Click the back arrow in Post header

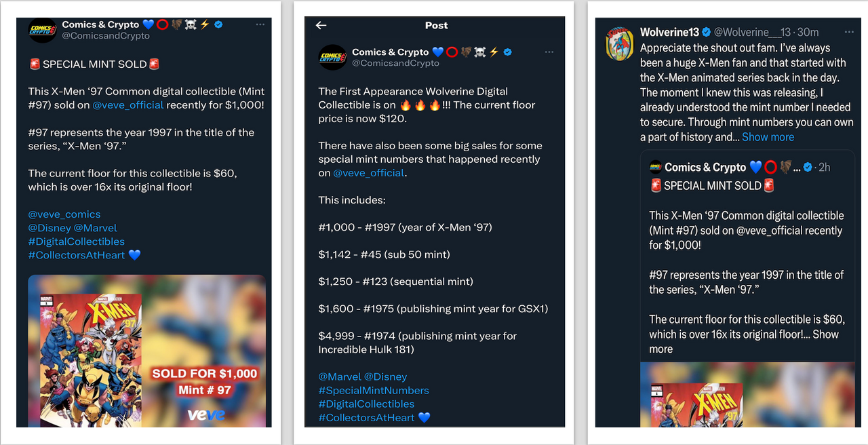coord(321,25)
